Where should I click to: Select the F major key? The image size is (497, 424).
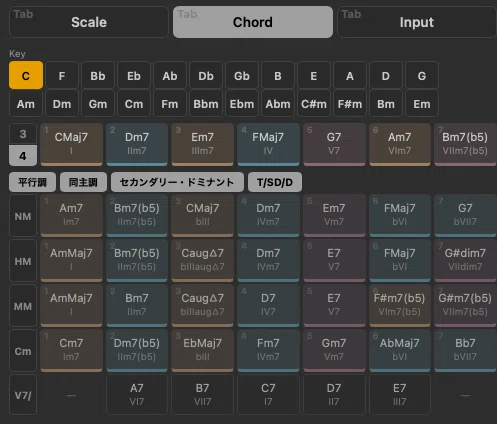[62, 75]
